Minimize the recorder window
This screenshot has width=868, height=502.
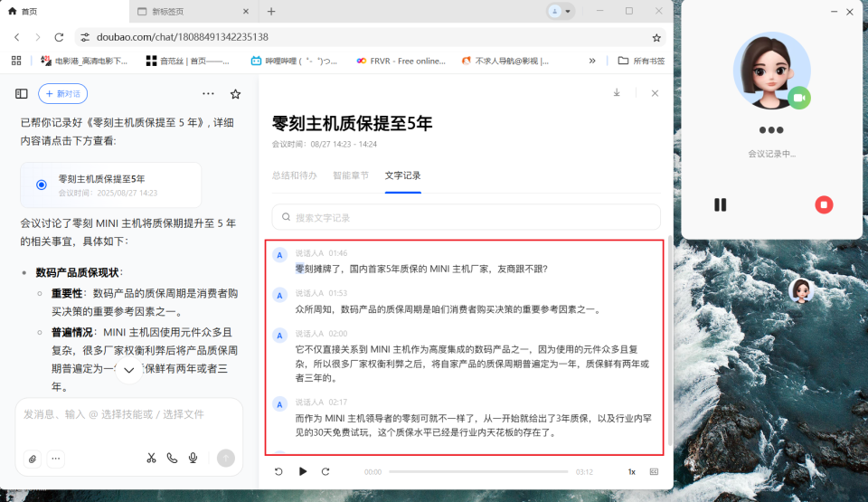pyautogui.click(x=834, y=12)
